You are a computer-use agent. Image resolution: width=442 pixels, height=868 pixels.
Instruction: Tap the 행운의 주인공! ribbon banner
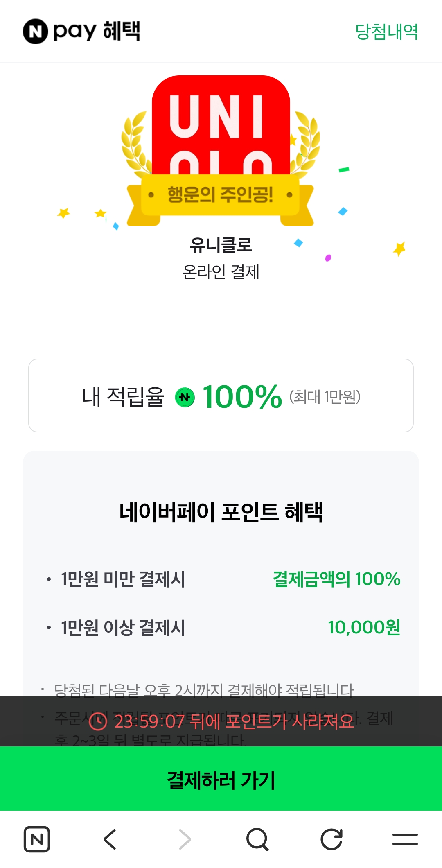coord(220,195)
